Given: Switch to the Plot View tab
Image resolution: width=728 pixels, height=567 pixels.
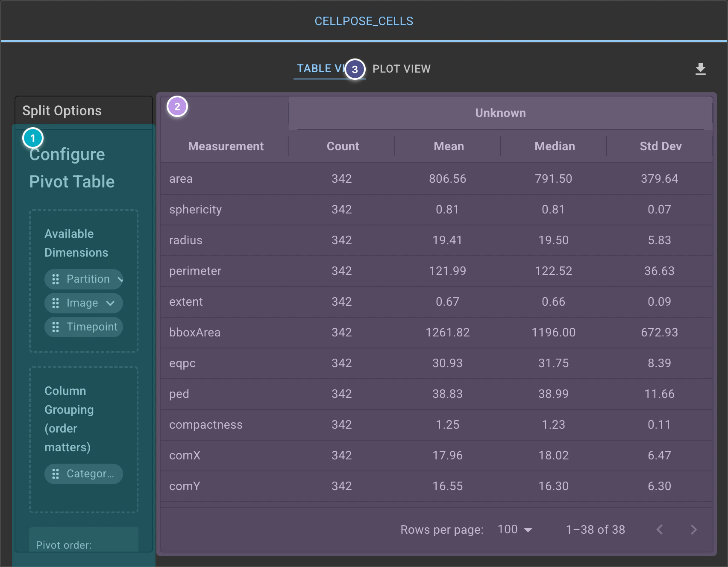Looking at the screenshot, I should pyautogui.click(x=401, y=69).
